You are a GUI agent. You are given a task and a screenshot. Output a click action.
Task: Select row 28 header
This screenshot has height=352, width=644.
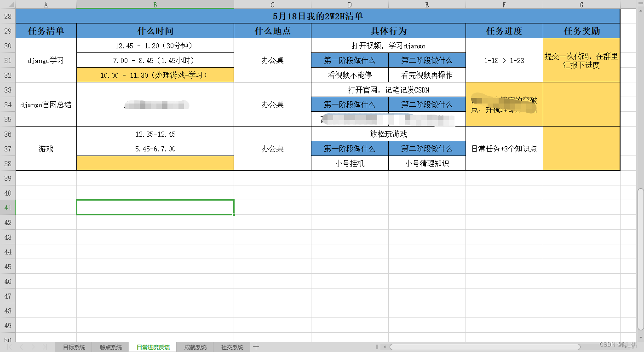(x=8, y=16)
